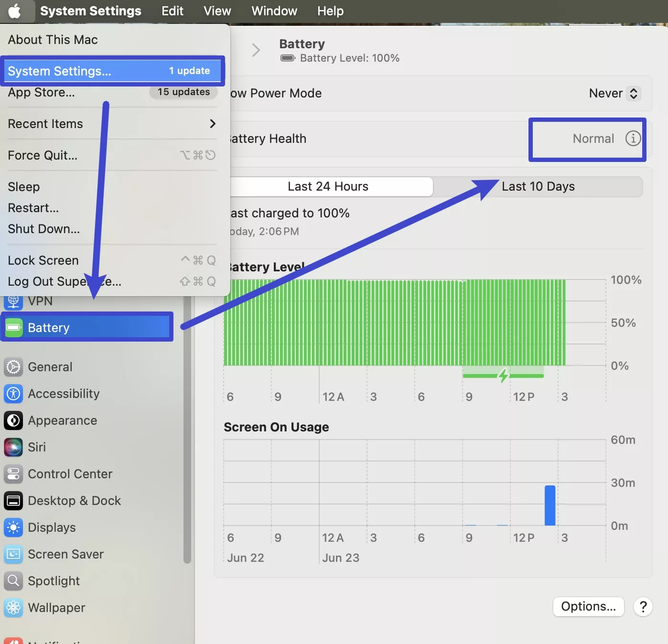Viewport: 668px width, 644px height.
Task: Click the Control Center icon
Action: (13, 474)
